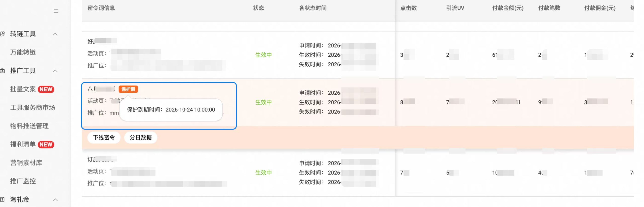644x207 pixels.
Task: Click the 状态 column header
Action: pos(258,8)
